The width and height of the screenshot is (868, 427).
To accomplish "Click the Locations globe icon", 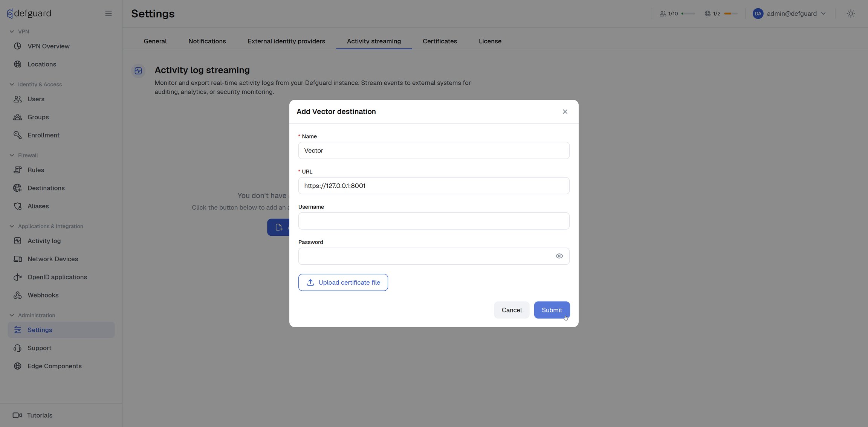I will click(17, 64).
